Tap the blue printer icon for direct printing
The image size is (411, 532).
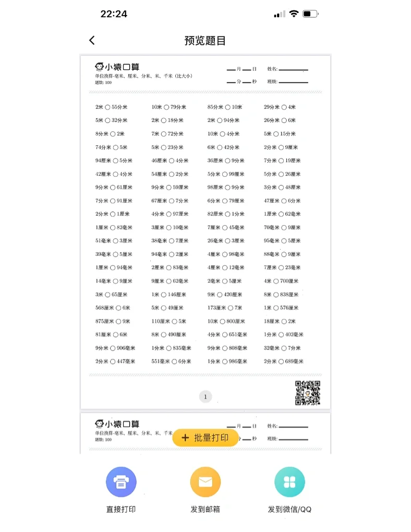tap(121, 482)
